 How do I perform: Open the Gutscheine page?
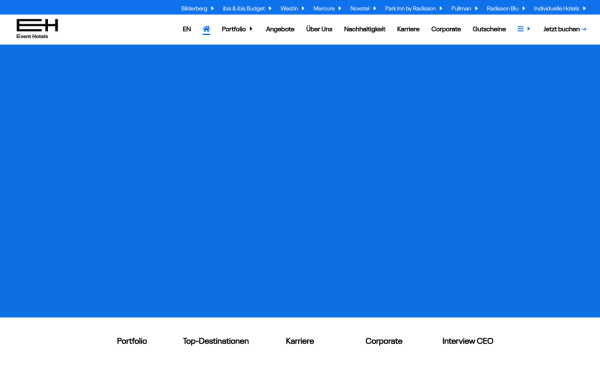[489, 29]
